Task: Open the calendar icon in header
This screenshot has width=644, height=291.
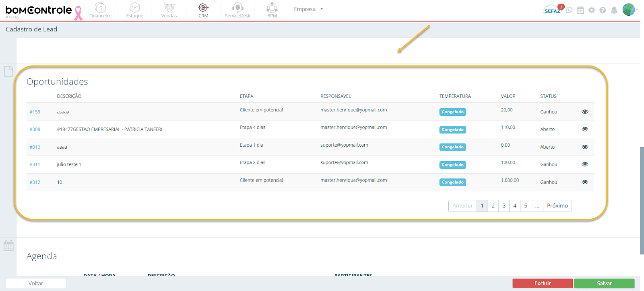Action: (x=580, y=10)
